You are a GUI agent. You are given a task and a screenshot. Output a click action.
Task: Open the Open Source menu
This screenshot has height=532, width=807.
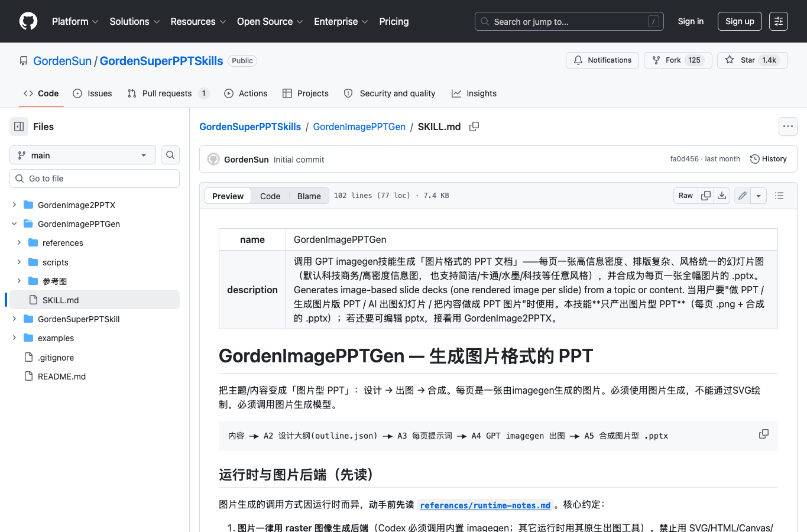tap(270, 21)
